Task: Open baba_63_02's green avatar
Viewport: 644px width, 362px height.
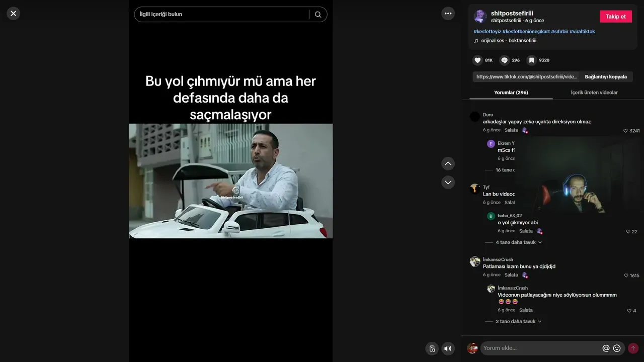Action: pyautogui.click(x=491, y=216)
